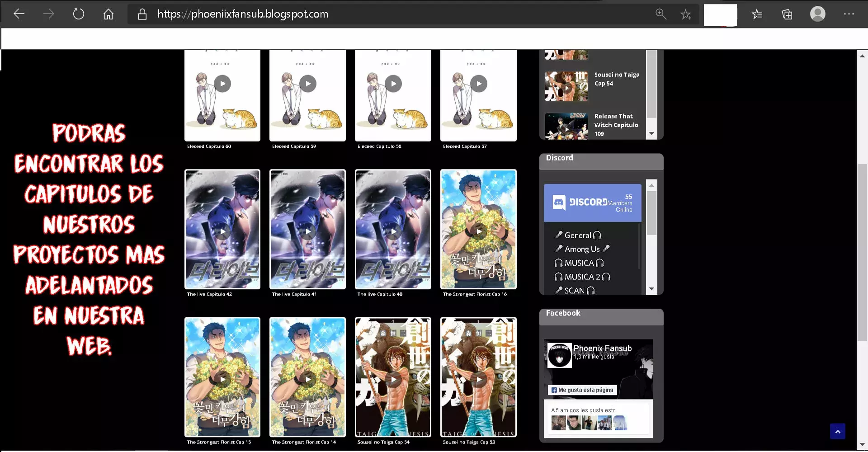Click the page refresh icon
868x452 pixels.
coord(78,14)
